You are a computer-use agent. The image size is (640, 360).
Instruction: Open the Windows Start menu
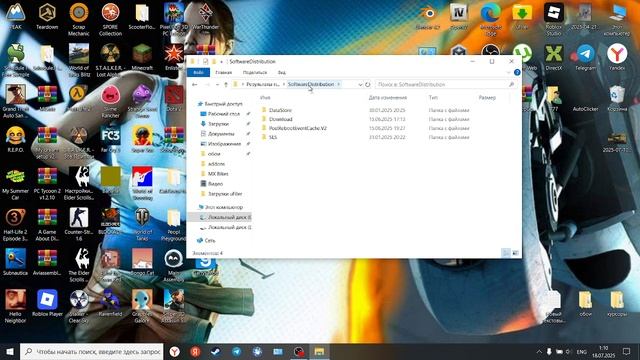pyautogui.click(x=10, y=351)
